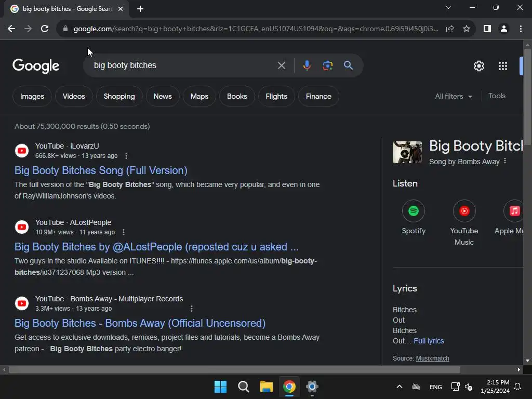Viewport: 532px width, 399px height.
Task: Click the iLovarzU channel name
Action: (85, 146)
